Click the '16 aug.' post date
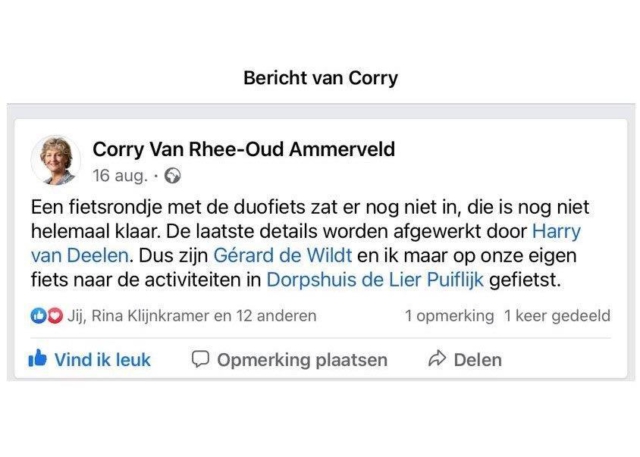640x457 pixels. 120,176
